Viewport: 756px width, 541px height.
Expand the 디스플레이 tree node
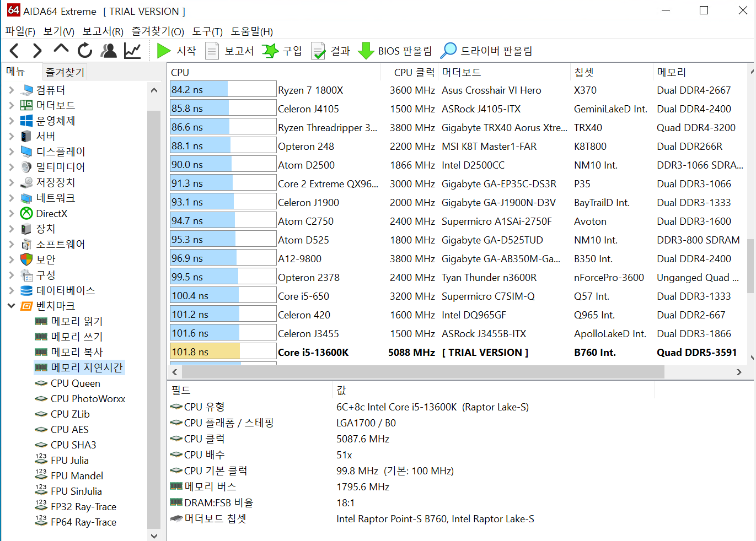tap(12, 152)
